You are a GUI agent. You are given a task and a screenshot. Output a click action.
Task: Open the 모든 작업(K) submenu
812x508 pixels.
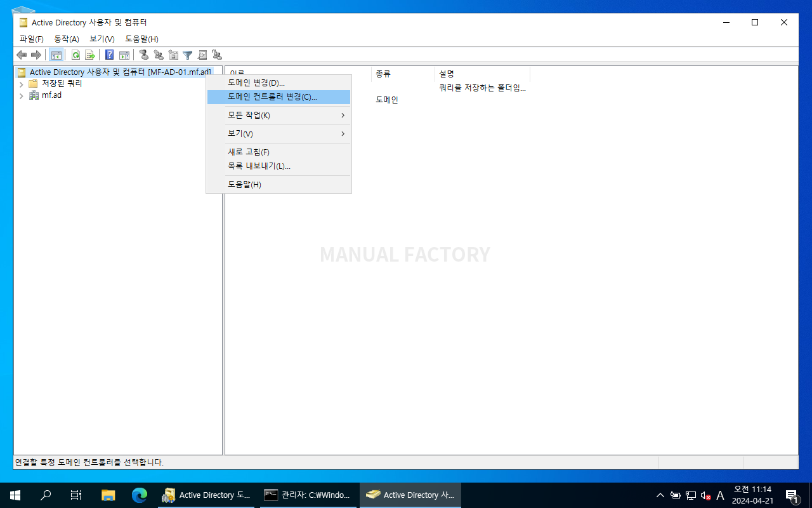279,116
